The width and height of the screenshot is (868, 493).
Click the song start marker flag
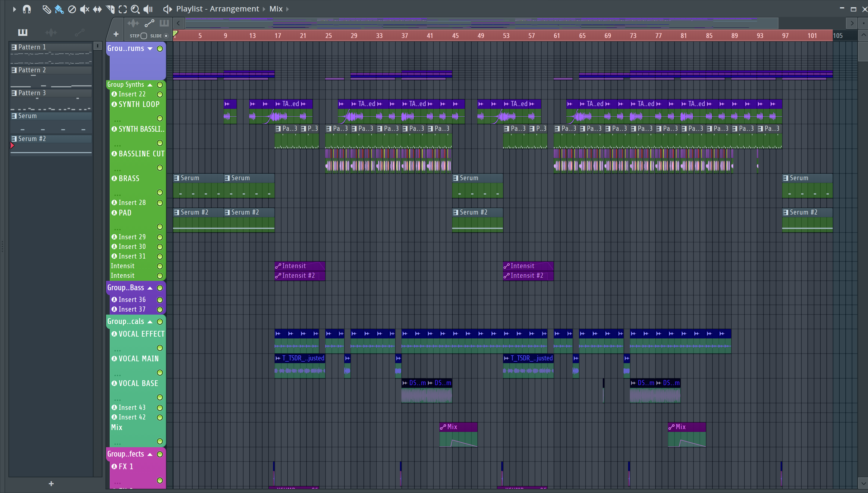click(x=175, y=33)
